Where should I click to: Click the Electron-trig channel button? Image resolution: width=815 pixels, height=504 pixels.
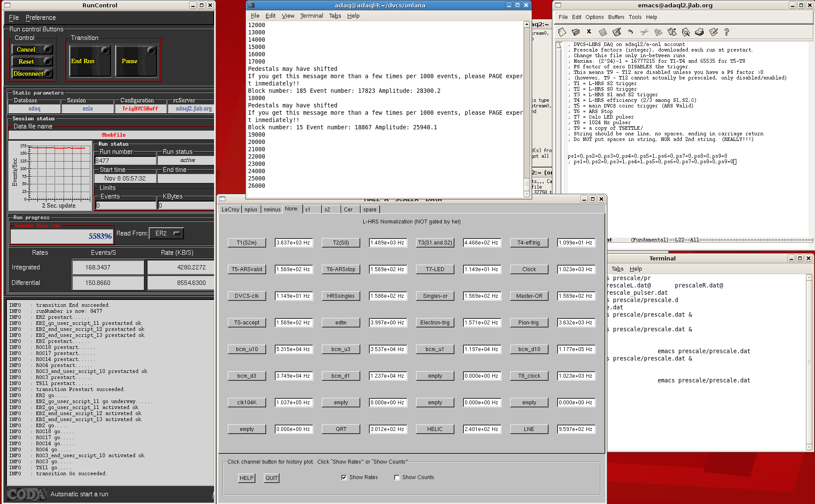pos(435,323)
